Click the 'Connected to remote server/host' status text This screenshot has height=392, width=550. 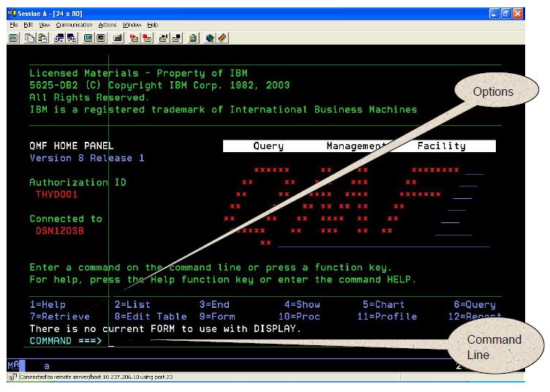pyautogui.click(x=96, y=377)
